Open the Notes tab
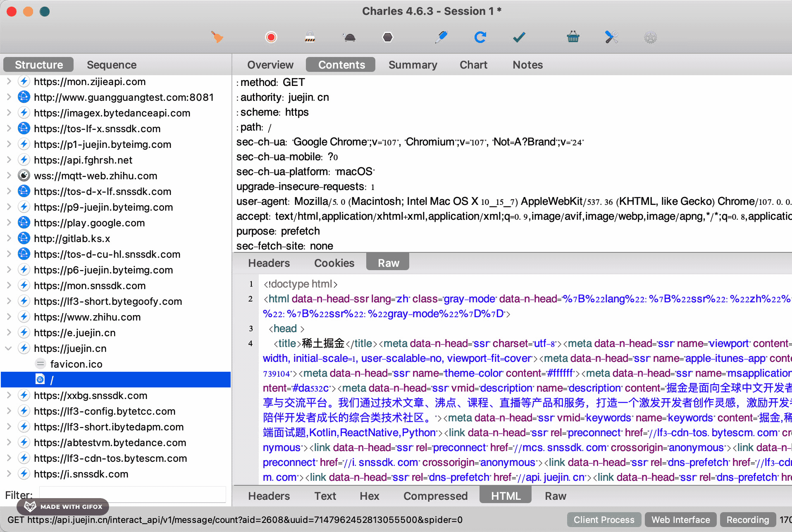This screenshot has width=792, height=532. click(x=527, y=64)
